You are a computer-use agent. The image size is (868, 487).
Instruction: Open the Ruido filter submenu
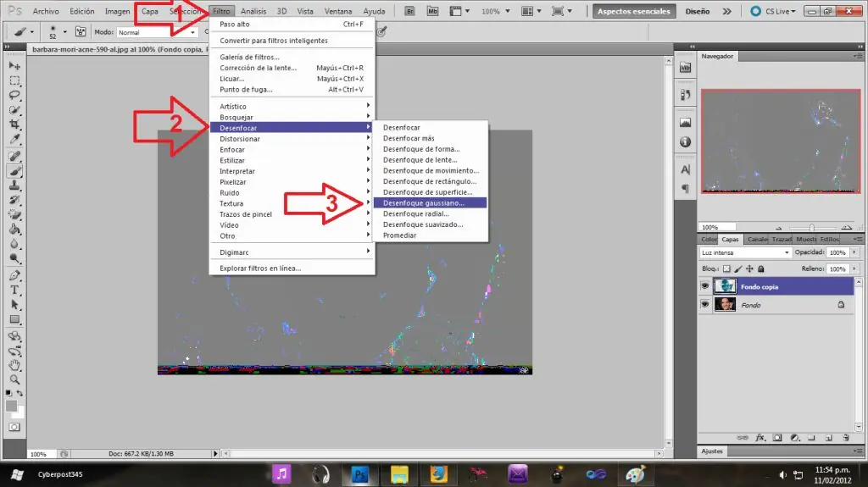click(292, 192)
